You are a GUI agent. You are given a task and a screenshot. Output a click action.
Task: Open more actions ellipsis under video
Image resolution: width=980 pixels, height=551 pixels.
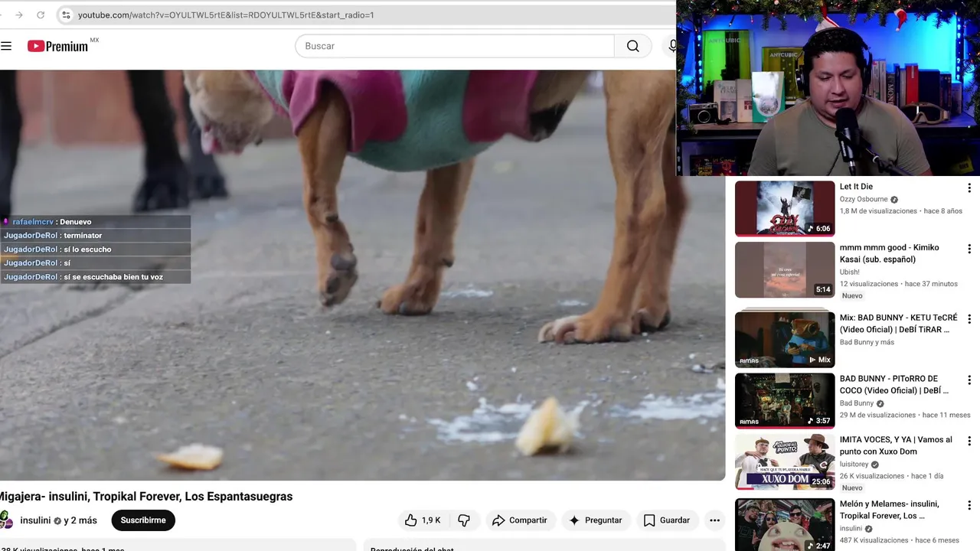pos(714,520)
